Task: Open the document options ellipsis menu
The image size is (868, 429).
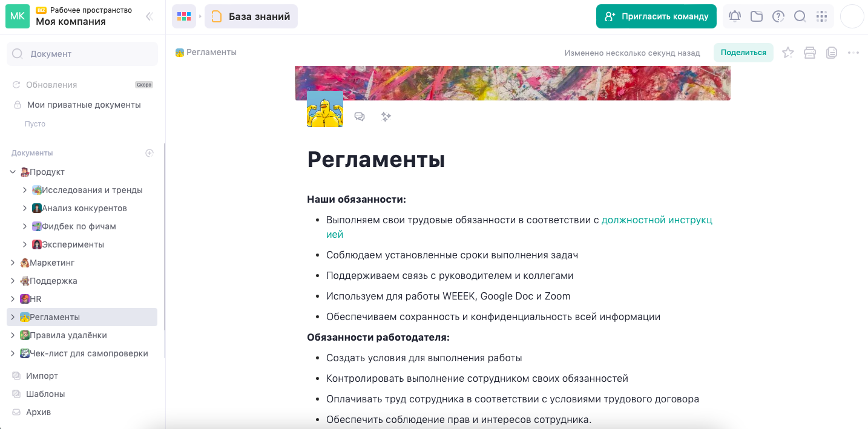Action: point(853,53)
